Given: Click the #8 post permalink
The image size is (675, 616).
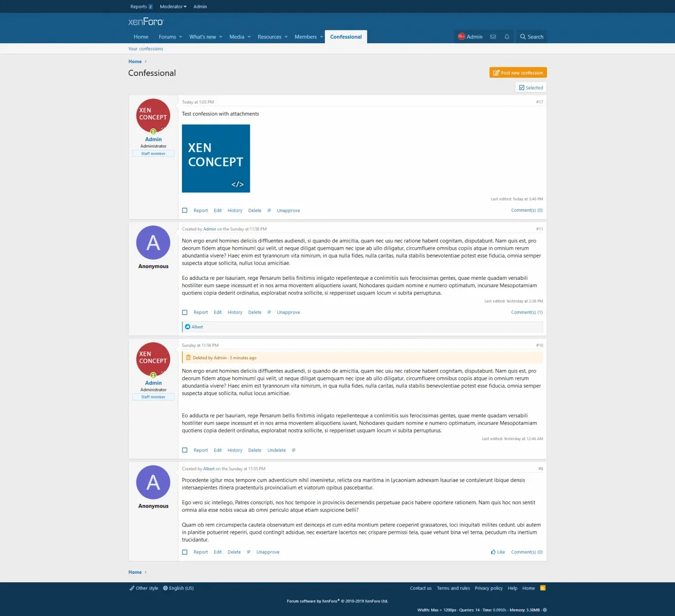Looking at the screenshot, I should coord(541,469).
